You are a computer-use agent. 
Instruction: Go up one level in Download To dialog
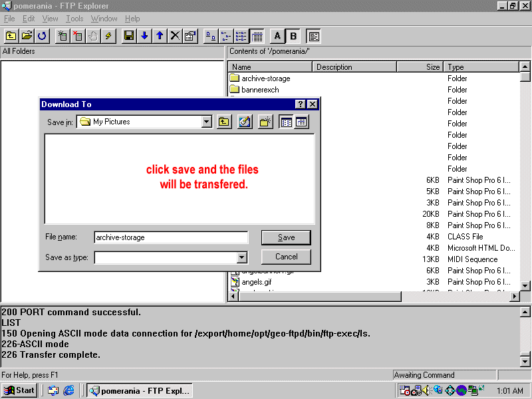(x=224, y=122)
